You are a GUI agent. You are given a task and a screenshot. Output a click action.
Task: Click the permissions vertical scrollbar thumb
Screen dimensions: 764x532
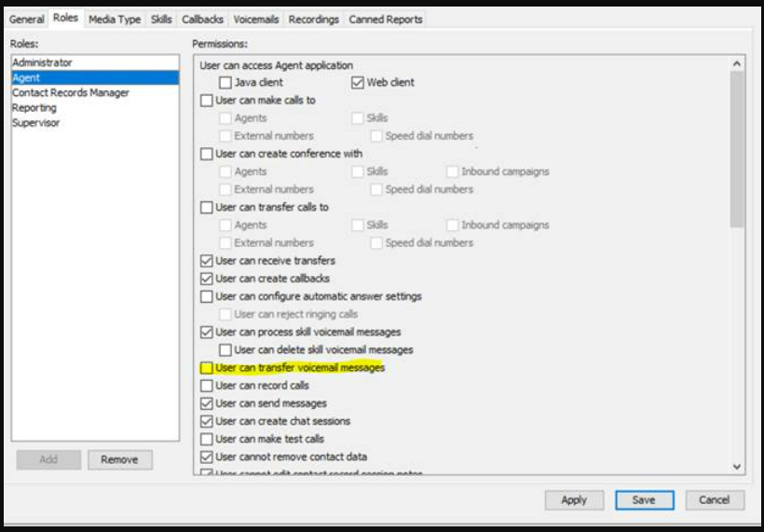coord(737,150)
